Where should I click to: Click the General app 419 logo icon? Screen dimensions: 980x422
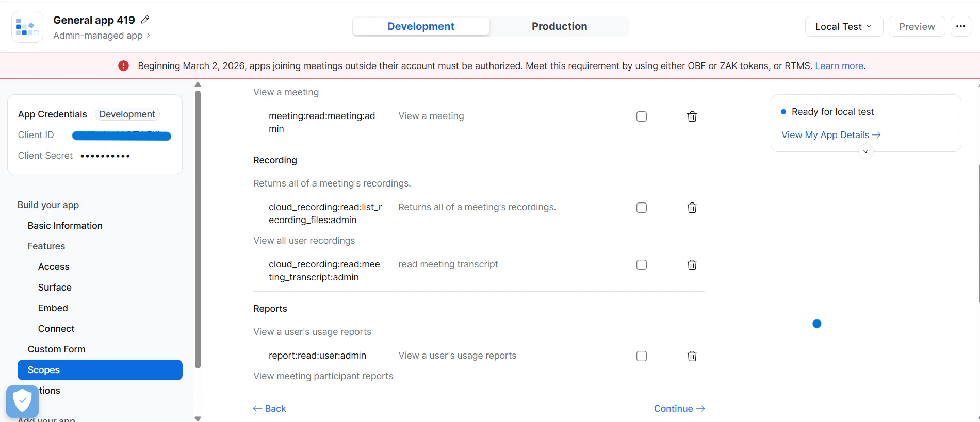(27, 27)
